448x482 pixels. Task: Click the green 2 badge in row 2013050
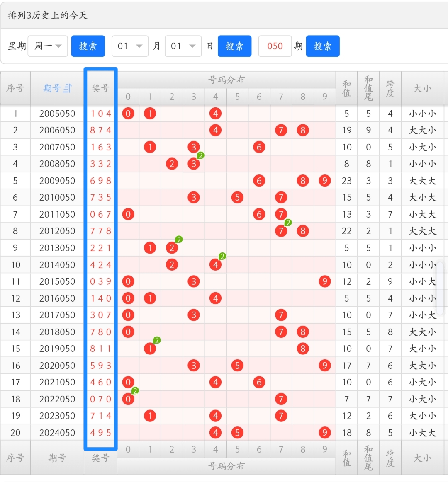[x=179, y=240]
